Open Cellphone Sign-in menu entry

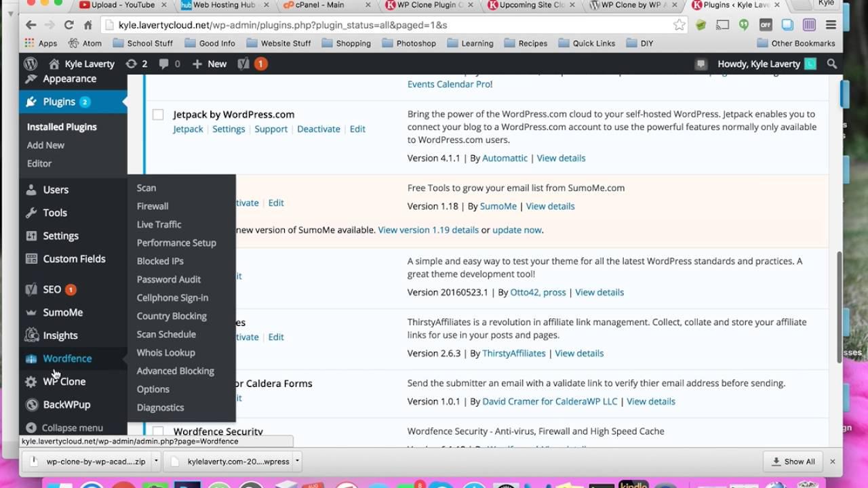point(172,298)
